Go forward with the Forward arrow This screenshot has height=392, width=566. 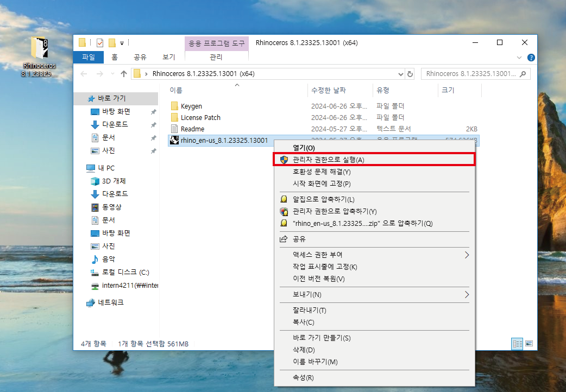point(99,74)
